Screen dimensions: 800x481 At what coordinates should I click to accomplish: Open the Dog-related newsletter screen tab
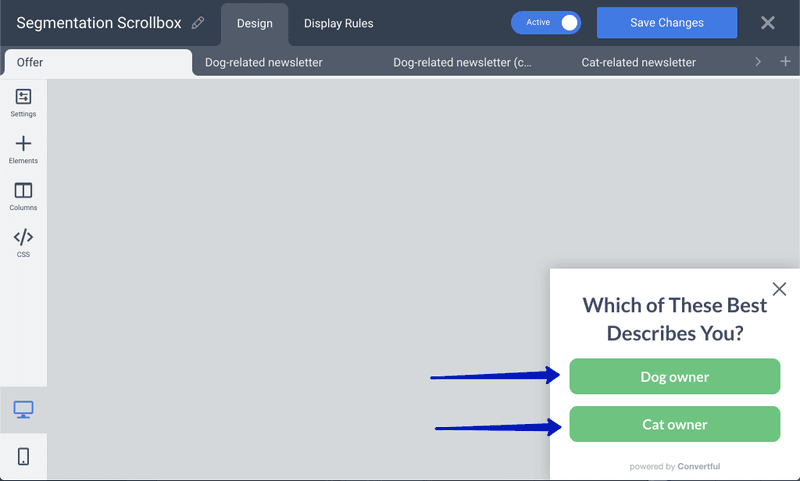pyautogui.click(x=264, y=63)
